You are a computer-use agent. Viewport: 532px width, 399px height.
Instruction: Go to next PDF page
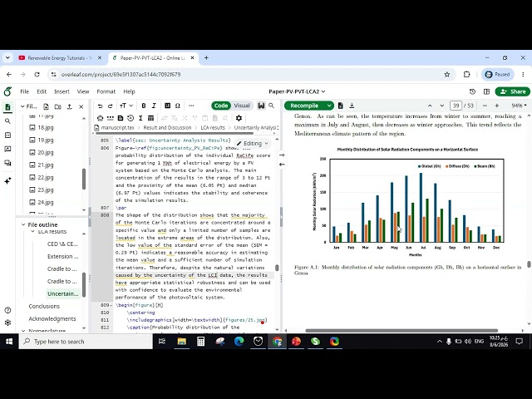click(441, 106)
